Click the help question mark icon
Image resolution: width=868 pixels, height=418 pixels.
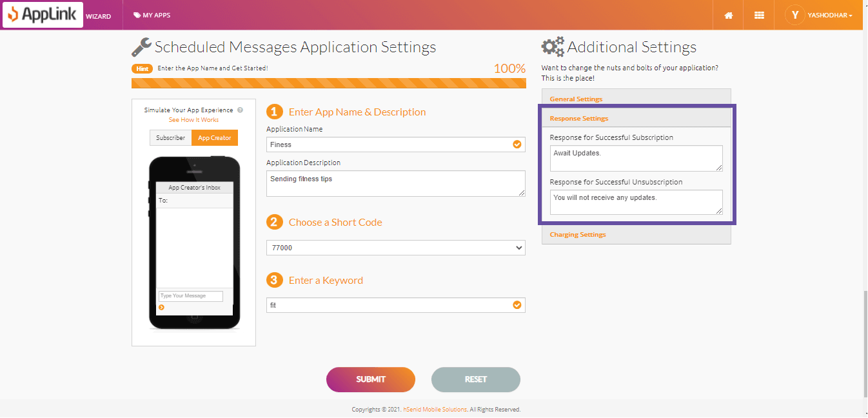click(240, 110)
